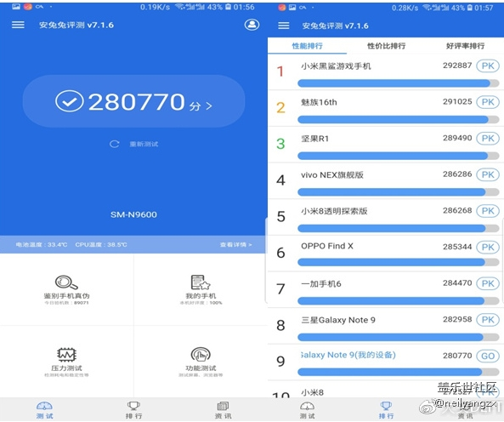Select 测试 tab icon on left screen

coord(44,406)
